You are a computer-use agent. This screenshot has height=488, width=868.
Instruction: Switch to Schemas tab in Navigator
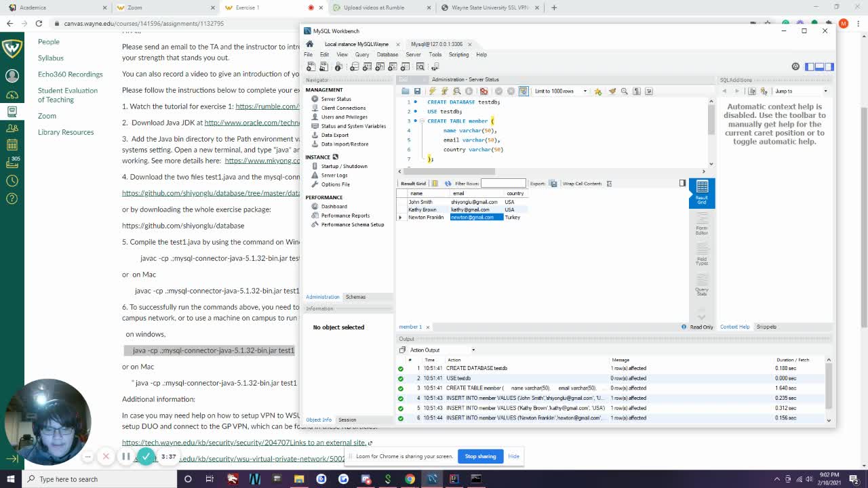(355, 297)
